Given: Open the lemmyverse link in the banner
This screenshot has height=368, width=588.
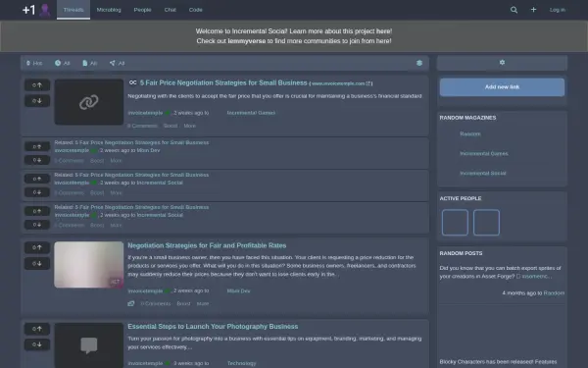Looking at the screenshot, I should (247, 41).
